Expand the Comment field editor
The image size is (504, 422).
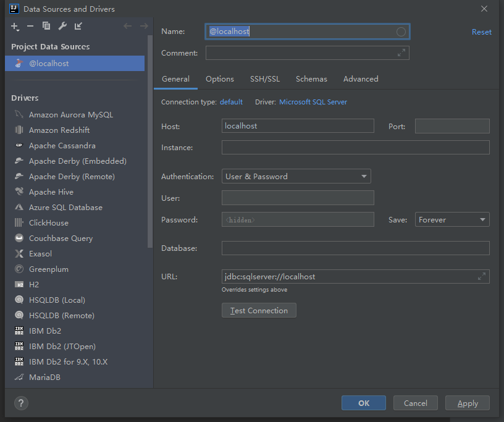click(x=401, y=53)
